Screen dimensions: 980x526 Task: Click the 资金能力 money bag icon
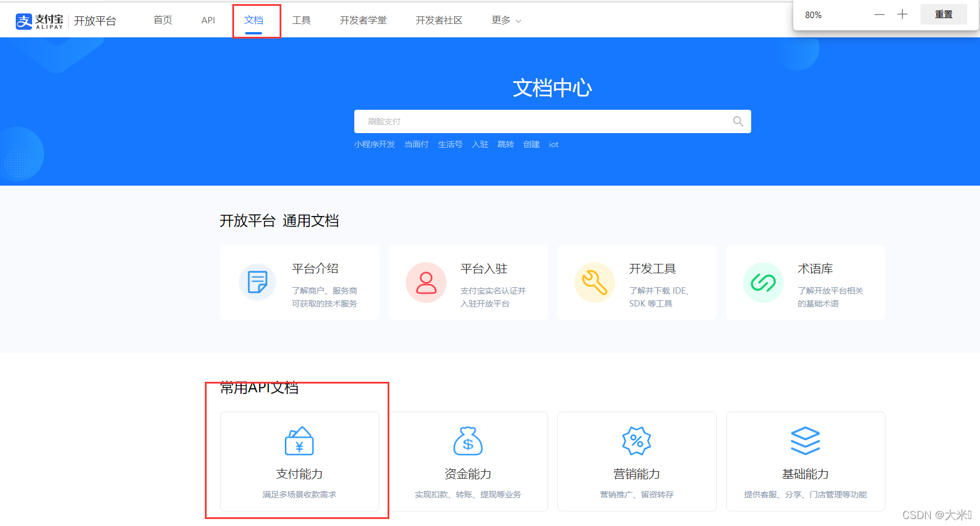[468, 441]
